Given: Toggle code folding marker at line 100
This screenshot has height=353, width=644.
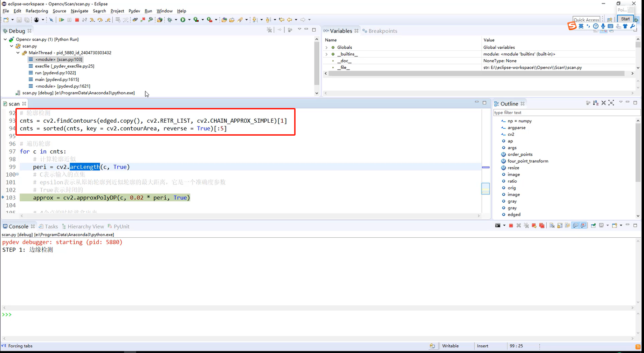Looking at the screenshot, I should (17, 174).
